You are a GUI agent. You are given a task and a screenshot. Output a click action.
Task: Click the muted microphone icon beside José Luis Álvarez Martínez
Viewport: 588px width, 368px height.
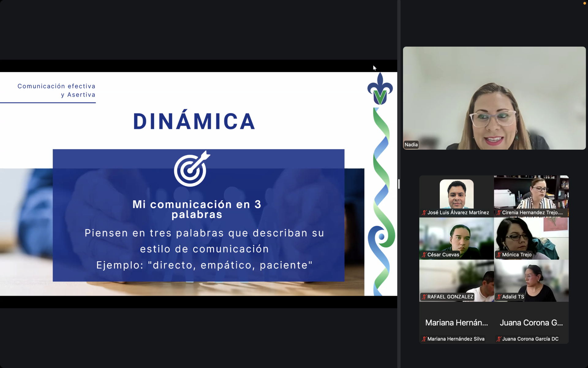point(424,213)
